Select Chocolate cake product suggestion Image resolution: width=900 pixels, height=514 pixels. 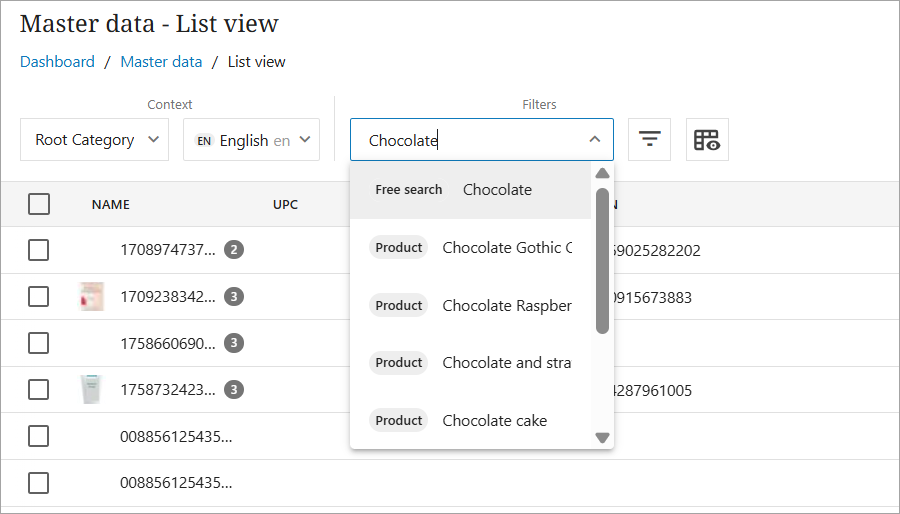494,421
